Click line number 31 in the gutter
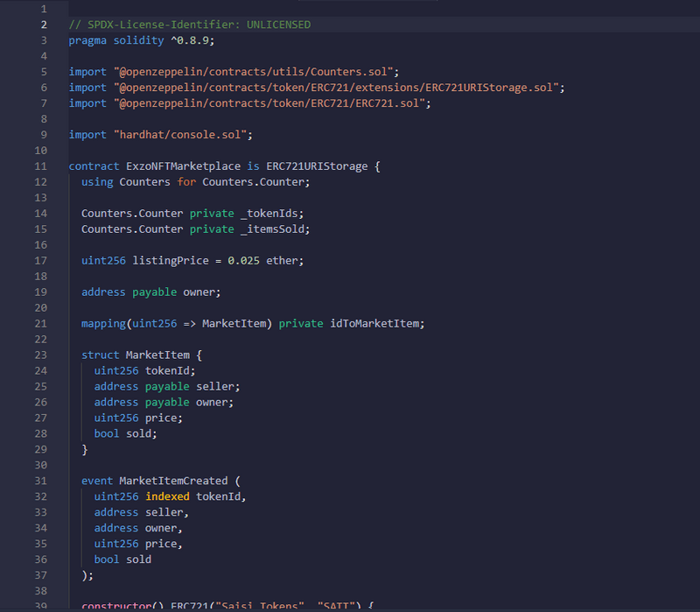This screenshot has height=612, width=700. [x=40, y=481]
